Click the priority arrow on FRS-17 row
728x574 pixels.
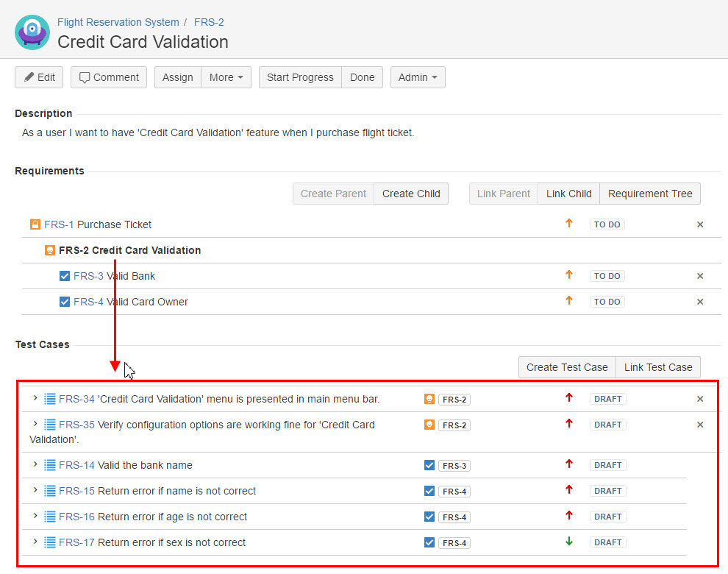pos(568,542)
